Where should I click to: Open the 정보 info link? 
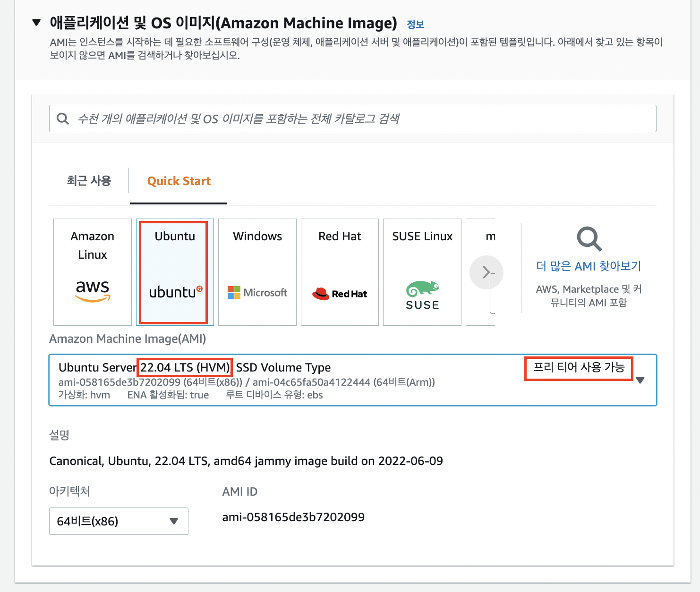(x=416, y=24)
